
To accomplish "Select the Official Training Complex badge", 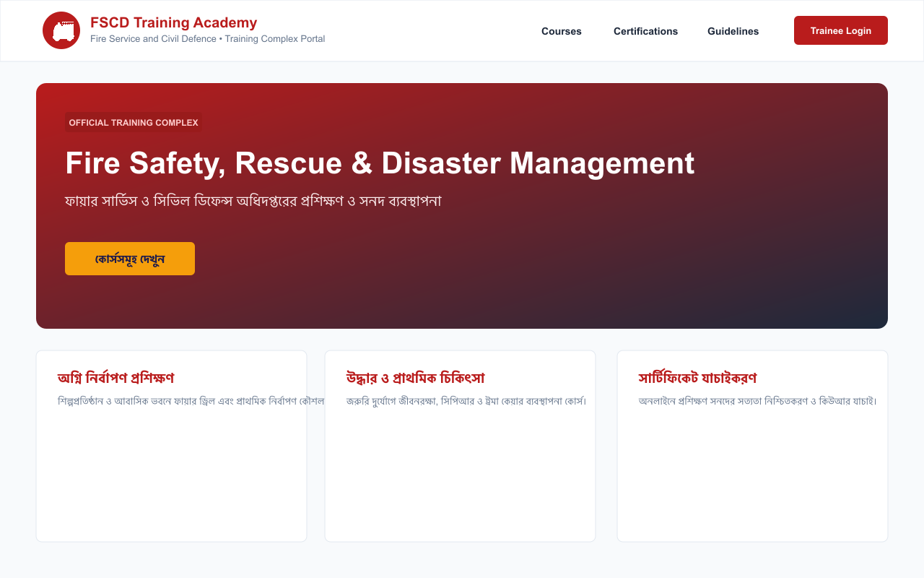I will click(134, 123).
